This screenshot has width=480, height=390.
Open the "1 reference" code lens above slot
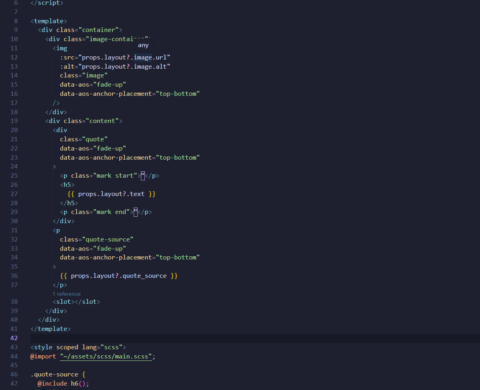coord(67,294)
